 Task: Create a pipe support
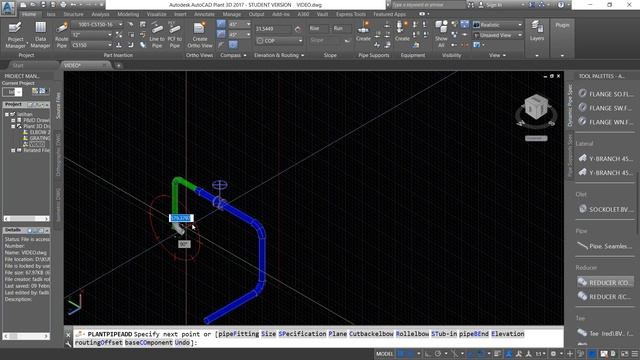tap(363, 32)
